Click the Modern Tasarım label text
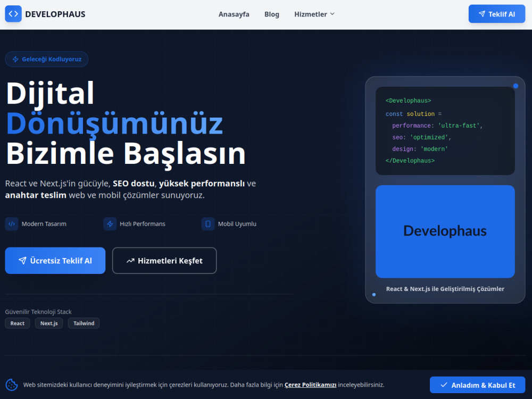 (44, 224)
